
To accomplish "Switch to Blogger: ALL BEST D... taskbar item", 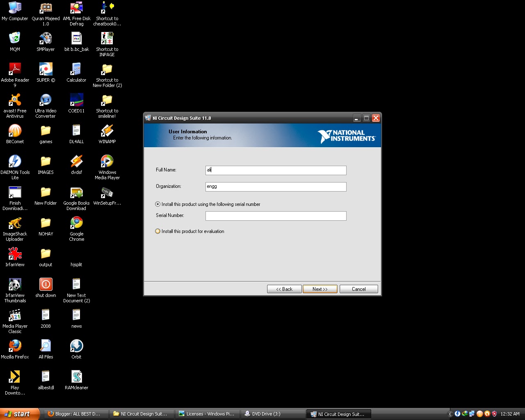I will (x=76, y=414).
